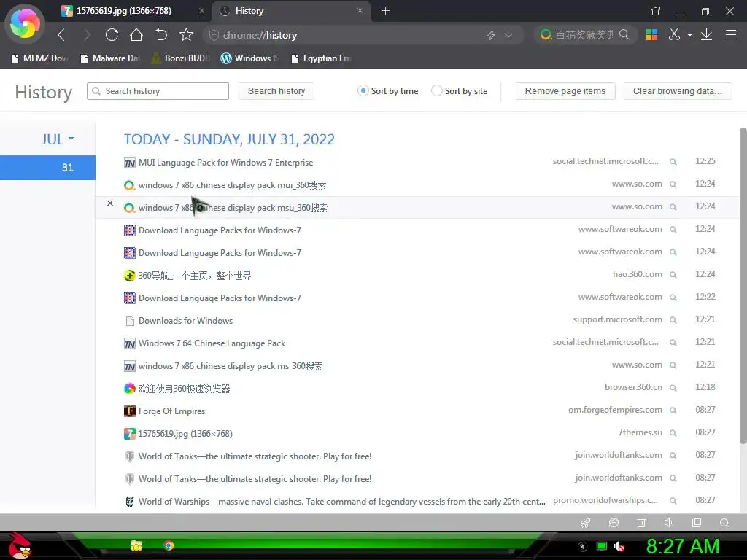Screen dimensions: 747x560
Task: Click the muted volume tray icon
Action: coord(619,547)
